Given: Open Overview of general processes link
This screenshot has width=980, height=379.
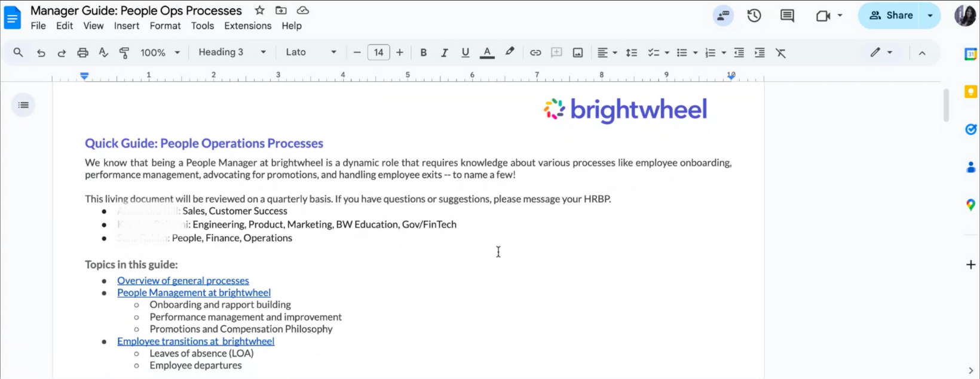Looking at the screenshot, I should click(183, 281).
